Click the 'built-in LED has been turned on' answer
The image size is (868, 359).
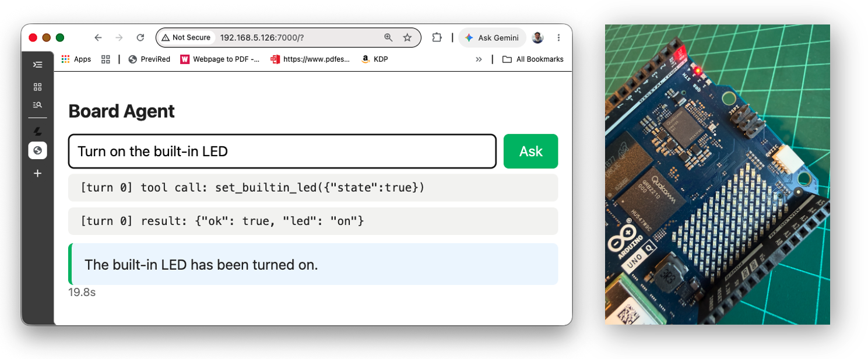pos(313,265)
